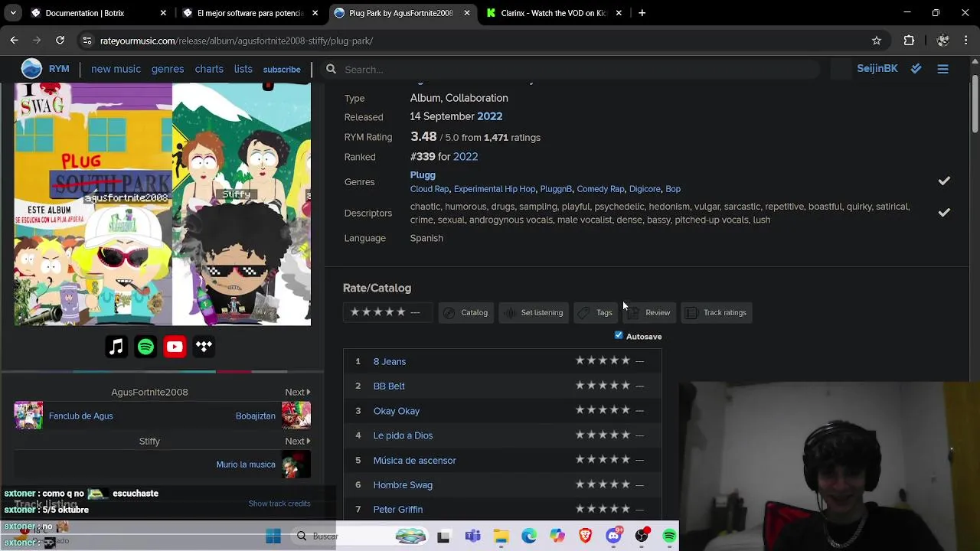This screenshot has width=980, height=551.
Task: Click the Catalog button
Action: (465, 312)
